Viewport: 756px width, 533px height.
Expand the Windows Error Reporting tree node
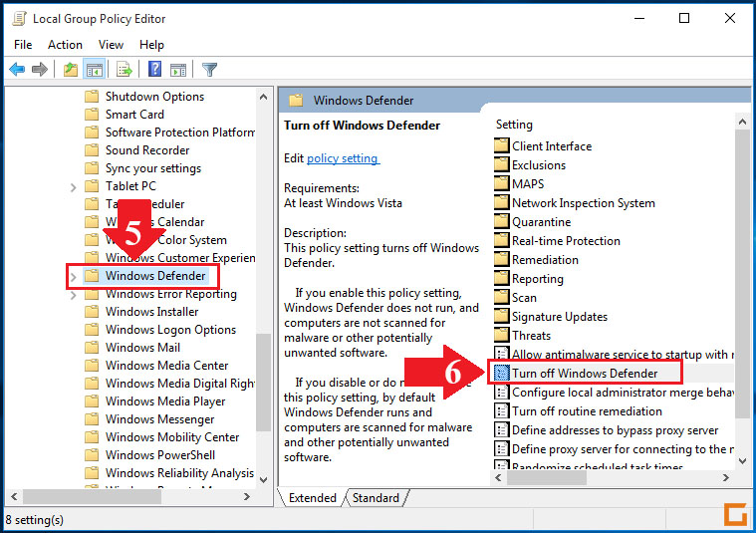tap(74, 295)
